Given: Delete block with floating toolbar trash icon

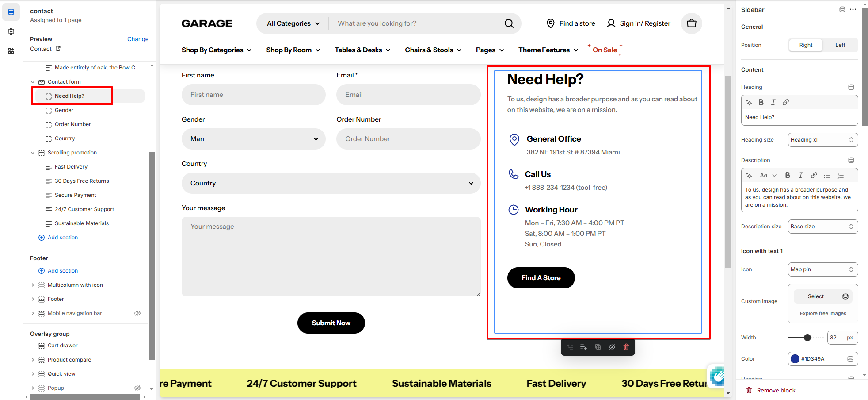Looking at the screenshot, I should click(x=626, y=347).
